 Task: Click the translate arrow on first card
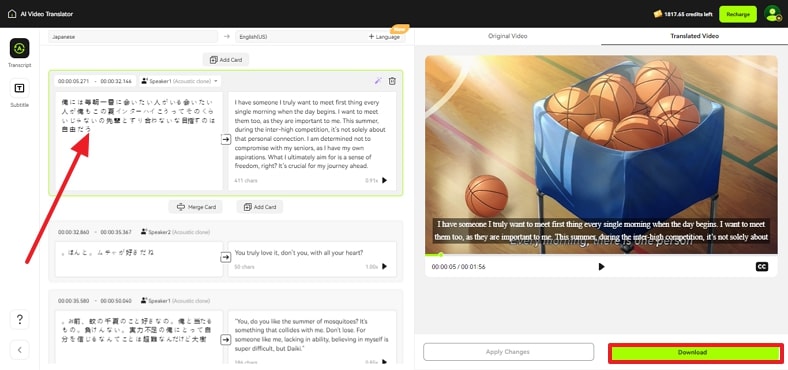[x=226, y=140]
